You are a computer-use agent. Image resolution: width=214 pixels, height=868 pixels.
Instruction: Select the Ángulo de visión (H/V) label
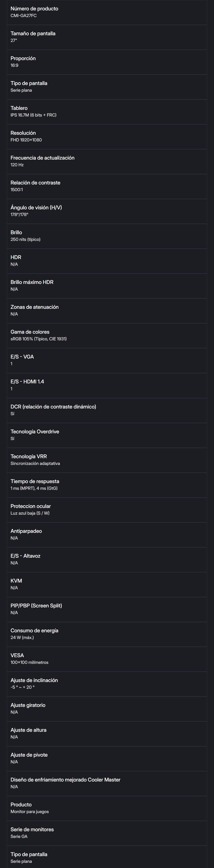click(x=36, y=208)
